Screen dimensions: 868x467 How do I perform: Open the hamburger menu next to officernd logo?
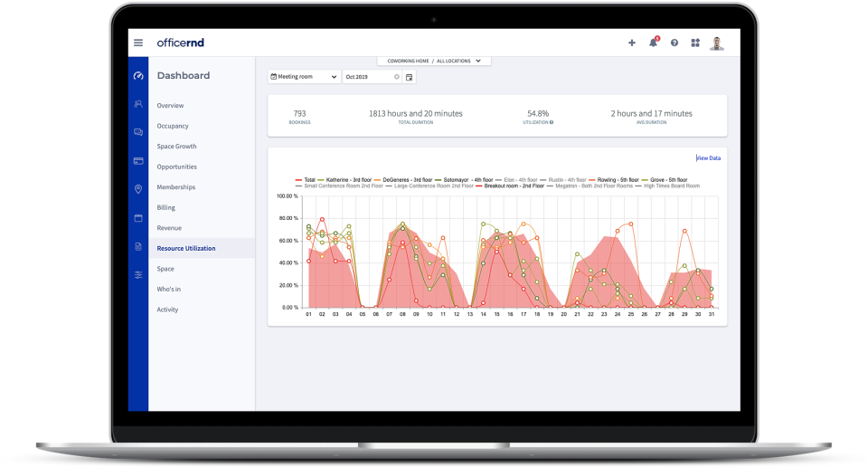point(138,43)
